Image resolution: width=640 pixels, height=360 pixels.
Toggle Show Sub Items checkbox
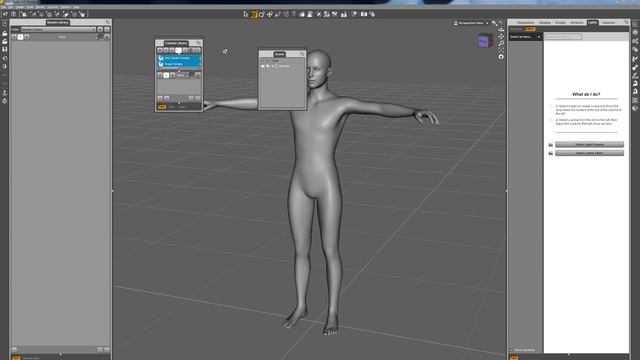tap(511, 350)
